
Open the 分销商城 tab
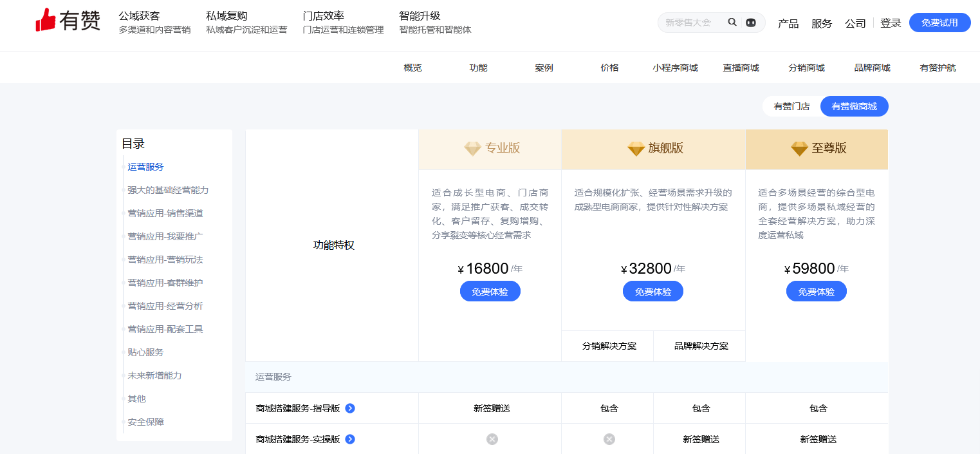(x=806, y=68)
